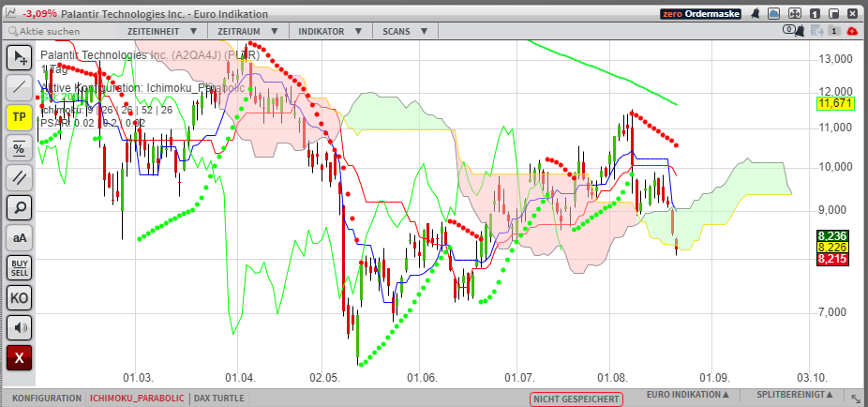Viewport: 868px width, 407px height.
Task: Toggle the yellow TP tool
Action: (20, 117)
